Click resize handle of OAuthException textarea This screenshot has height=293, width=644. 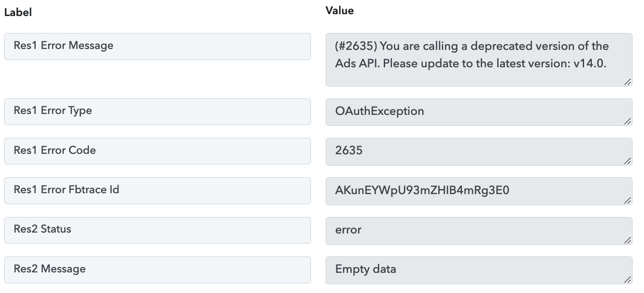point(628,121)
